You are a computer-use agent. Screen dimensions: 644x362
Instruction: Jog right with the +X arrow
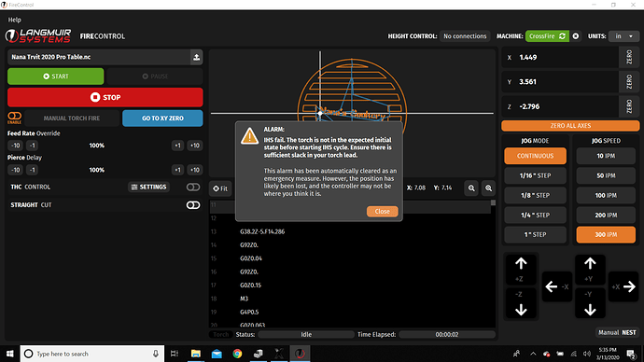623,286
